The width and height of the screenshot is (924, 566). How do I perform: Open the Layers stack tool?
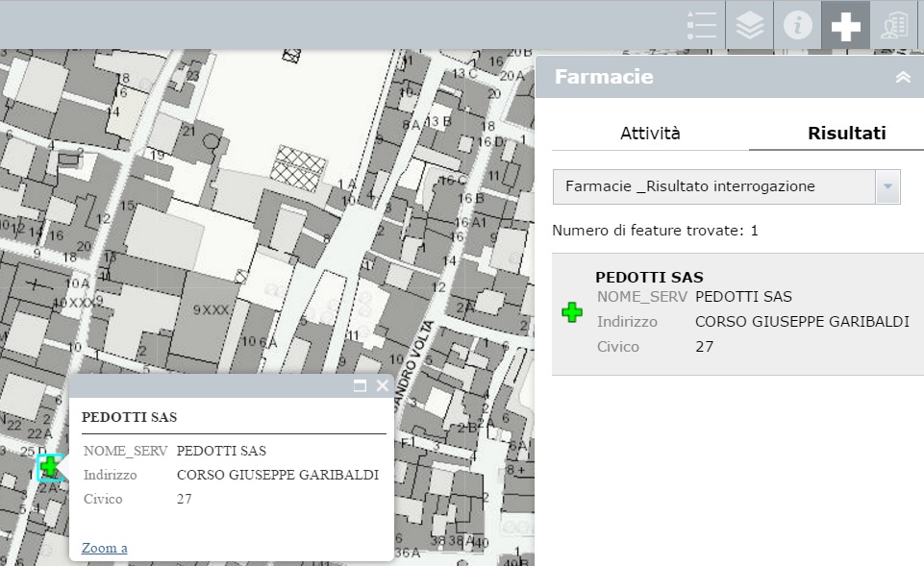point(750,25)
